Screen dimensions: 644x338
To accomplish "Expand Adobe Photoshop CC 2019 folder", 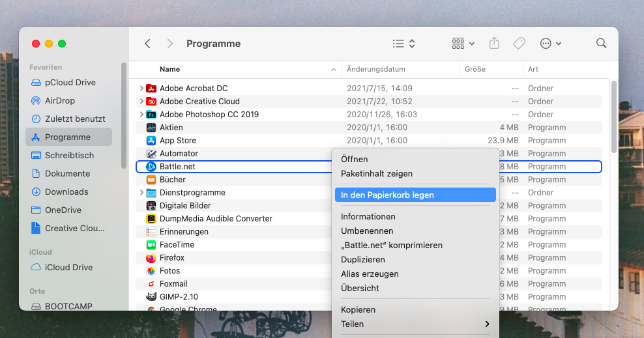I will tap(141, 115).
